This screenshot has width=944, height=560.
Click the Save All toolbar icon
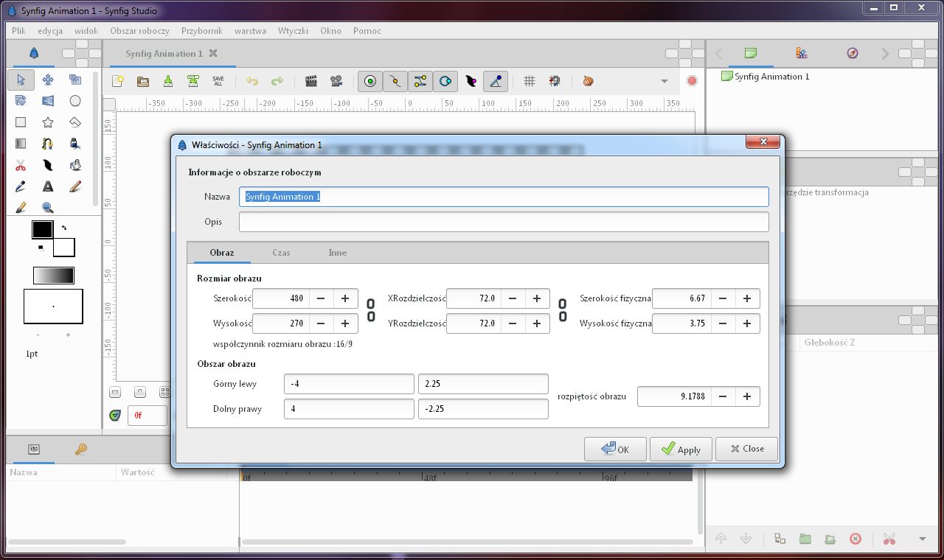click(218, 81)
